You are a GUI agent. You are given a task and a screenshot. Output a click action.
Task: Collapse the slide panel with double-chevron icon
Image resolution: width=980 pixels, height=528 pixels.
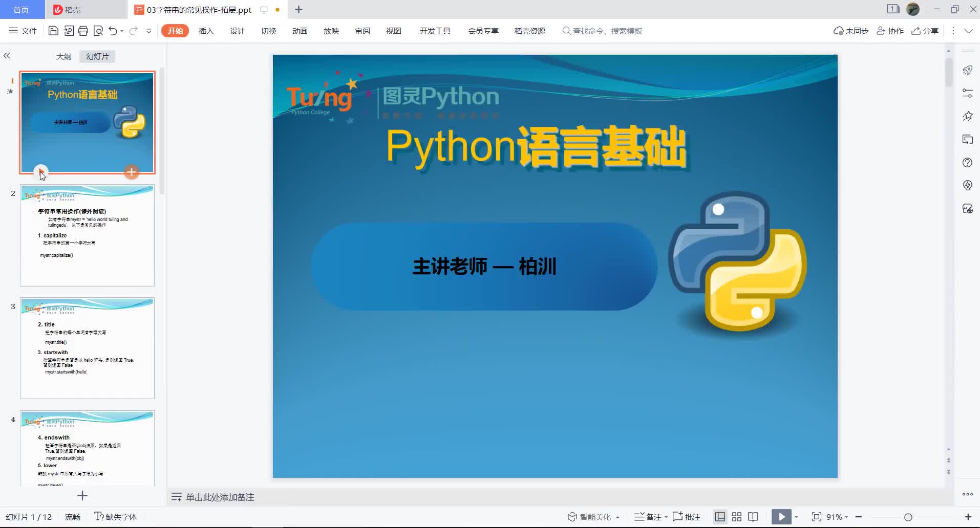click(7, 56)
